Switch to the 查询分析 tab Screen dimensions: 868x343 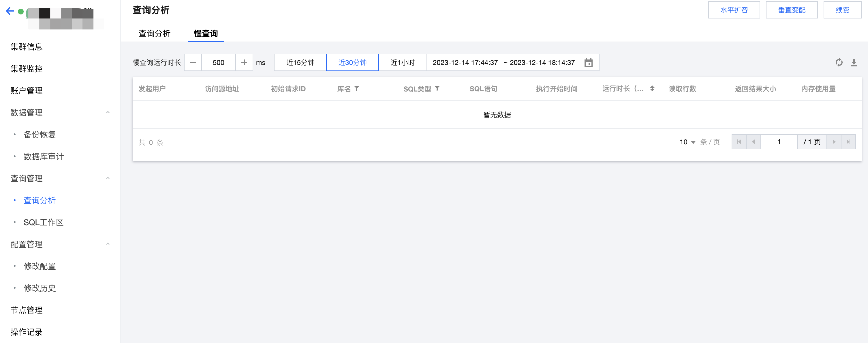[154, 33]
